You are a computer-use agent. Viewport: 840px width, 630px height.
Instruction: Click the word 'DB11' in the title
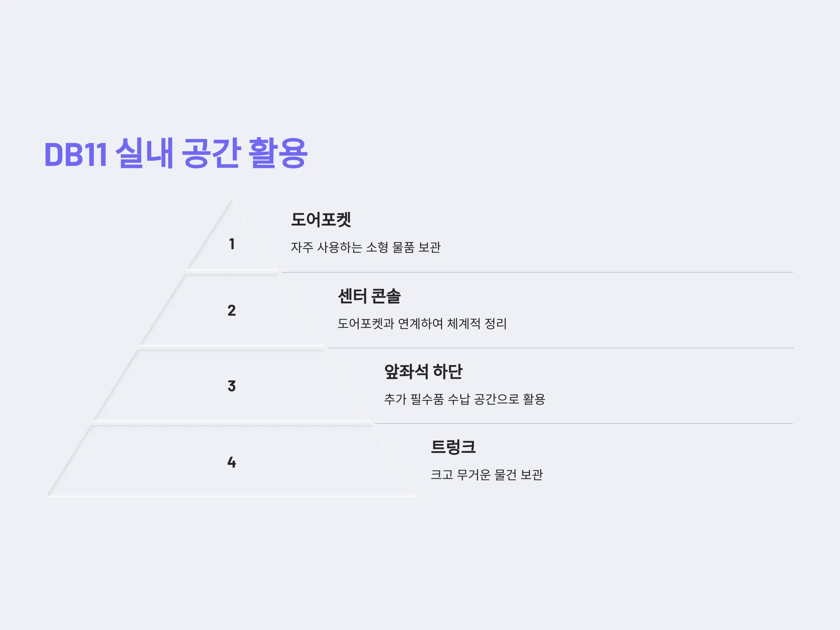click(76, 155)
